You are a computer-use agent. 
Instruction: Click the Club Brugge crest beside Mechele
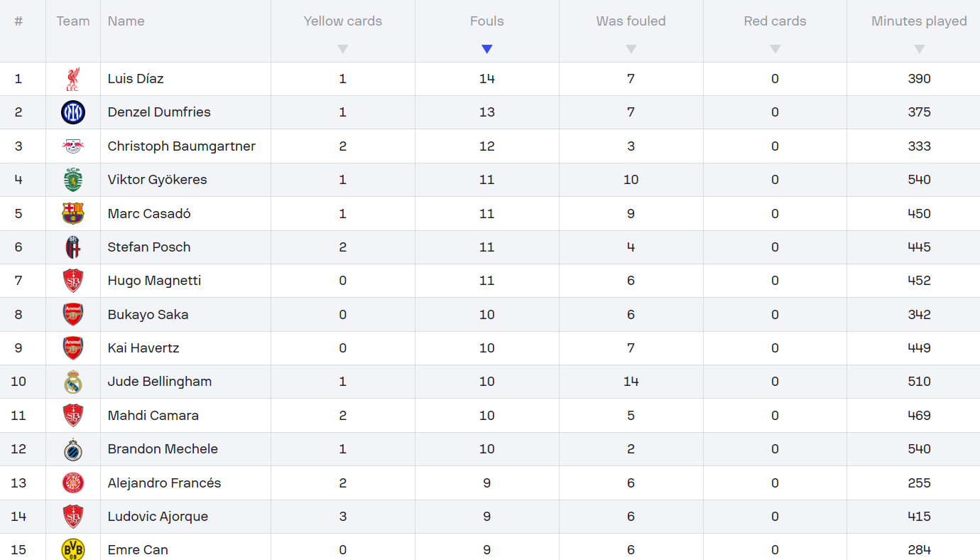point(72,450)
